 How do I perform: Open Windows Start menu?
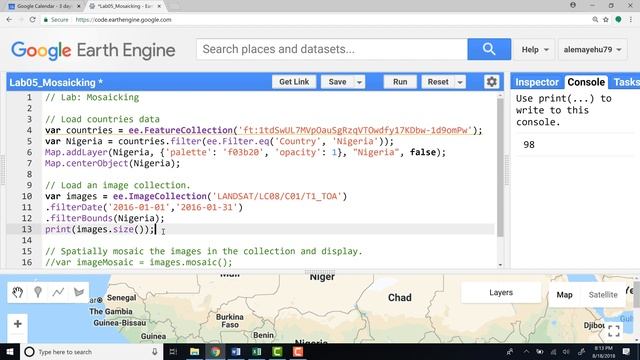pyautogui.click(x=9, y=351)
